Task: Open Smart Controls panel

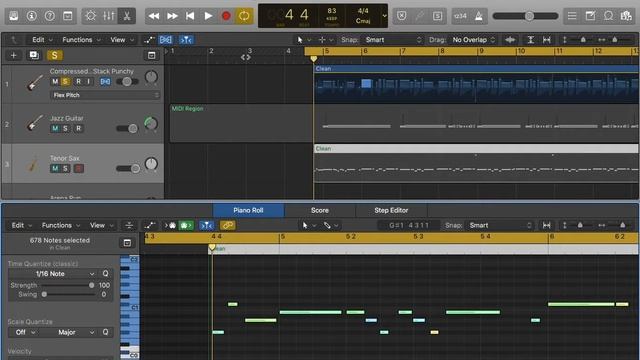Action: tap(91, 16)
